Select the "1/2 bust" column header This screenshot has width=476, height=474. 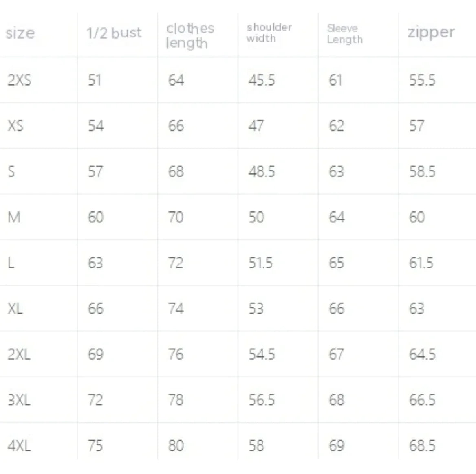tap(114, 33)
